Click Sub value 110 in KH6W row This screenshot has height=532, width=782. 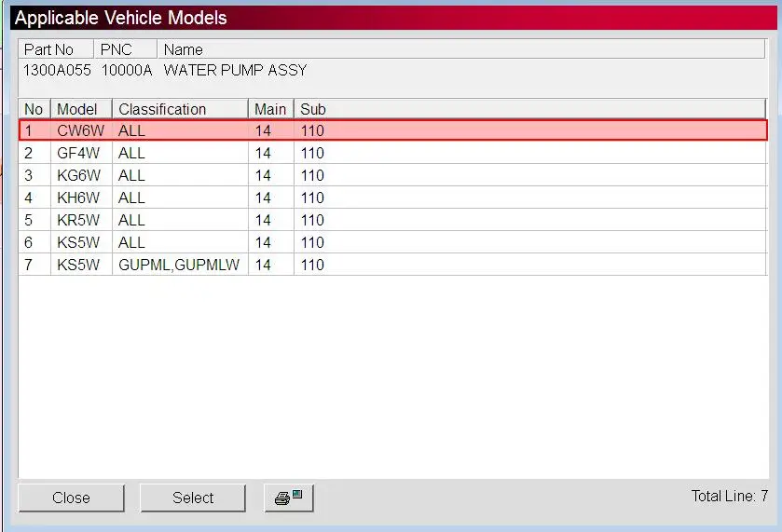tap(312, 198)
